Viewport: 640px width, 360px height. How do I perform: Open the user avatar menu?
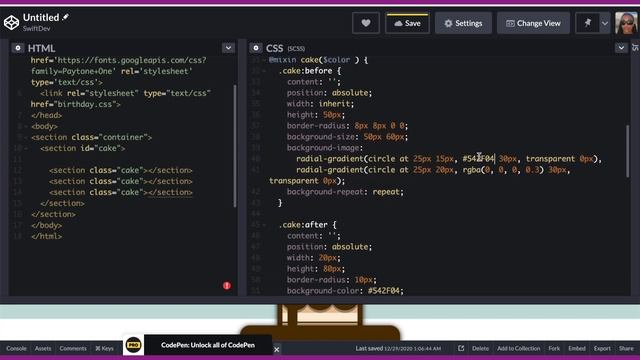[626, 23]
